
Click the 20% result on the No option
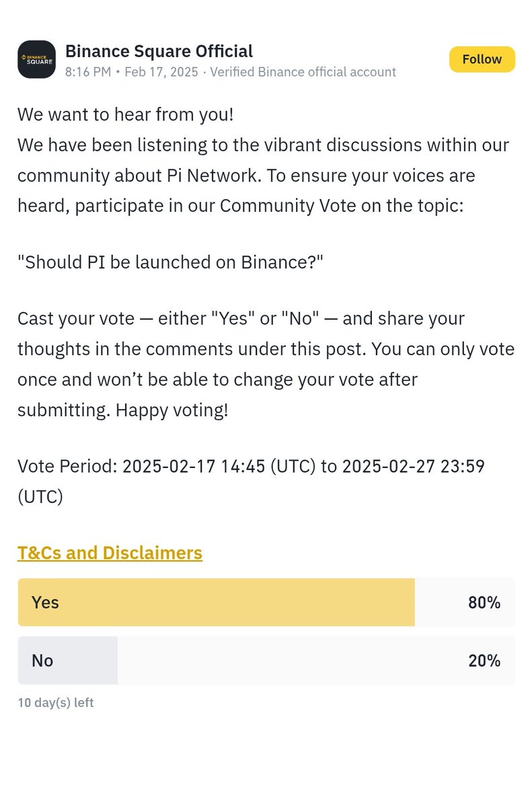pyautogui.click(x=484, y=660)
